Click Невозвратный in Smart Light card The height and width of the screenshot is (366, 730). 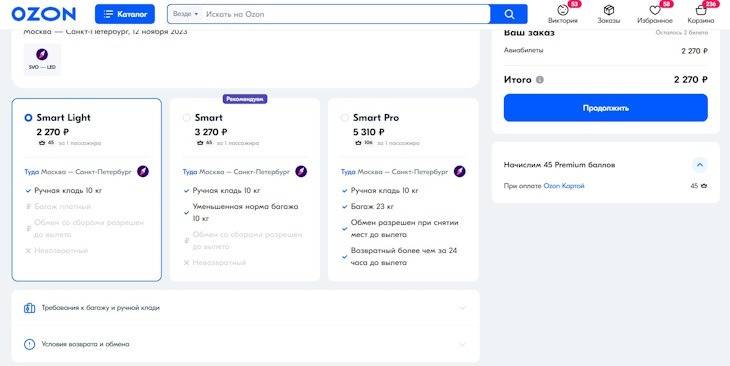click(61, 251)
